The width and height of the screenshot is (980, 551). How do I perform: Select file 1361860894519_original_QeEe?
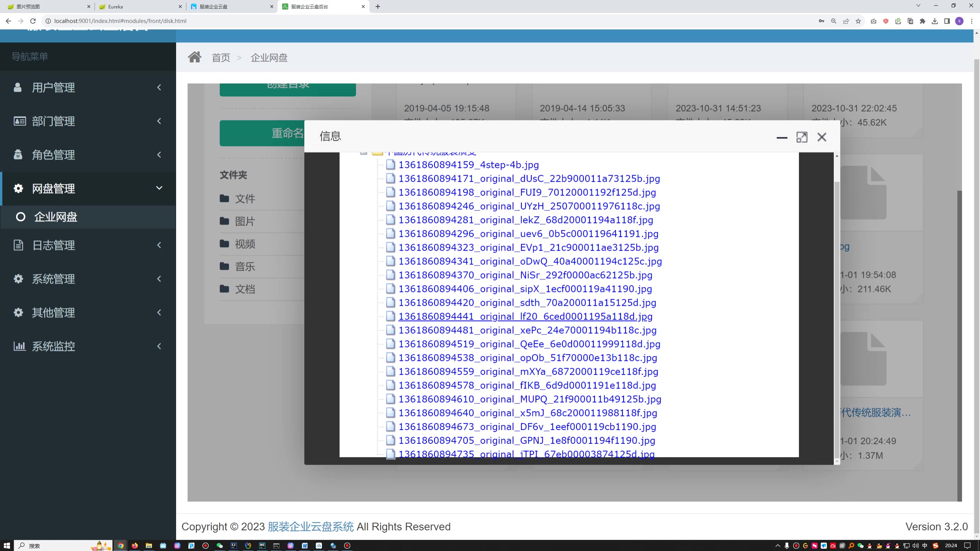(x=529, y=344)
